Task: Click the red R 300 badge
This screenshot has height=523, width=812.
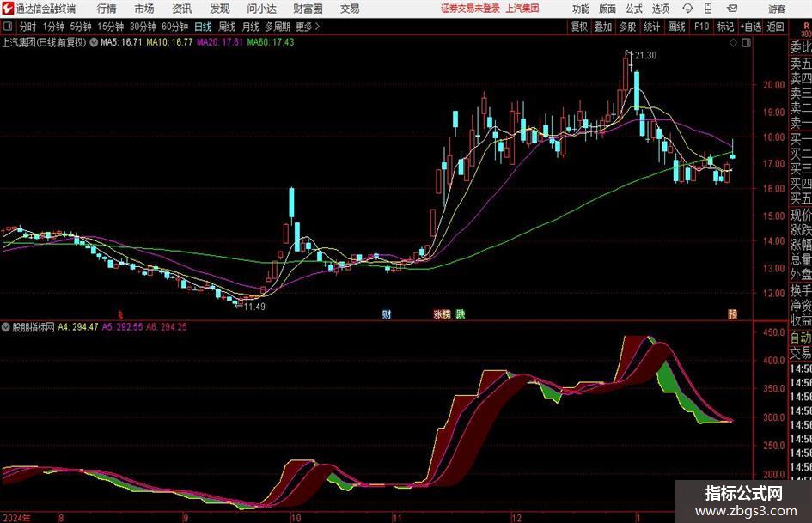Action: point(806,29)
